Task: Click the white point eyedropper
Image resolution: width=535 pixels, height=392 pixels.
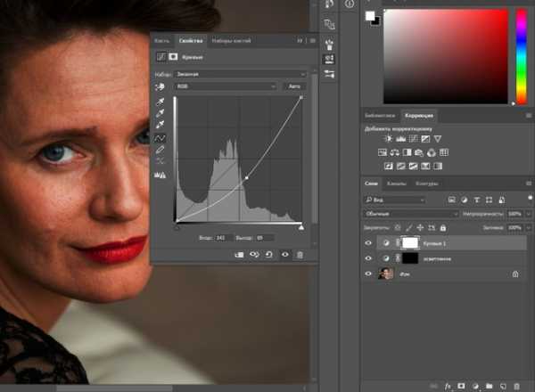Action: [x=161, y=126]
